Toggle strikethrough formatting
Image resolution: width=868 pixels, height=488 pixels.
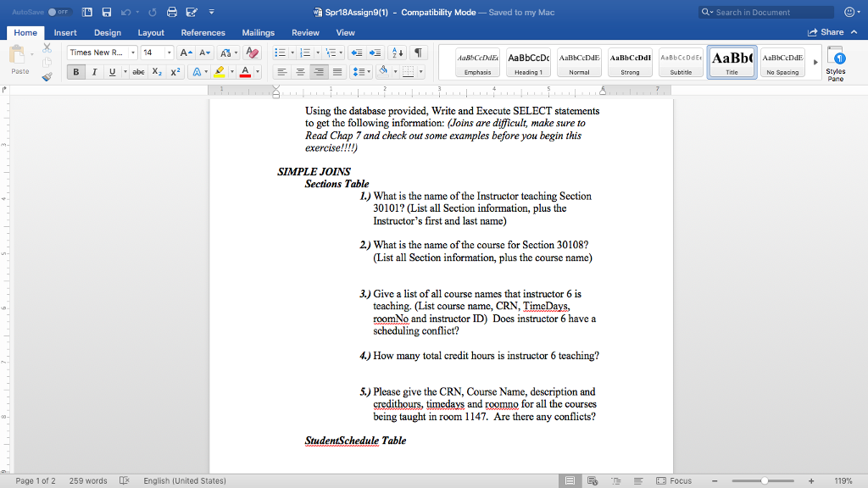140,71
